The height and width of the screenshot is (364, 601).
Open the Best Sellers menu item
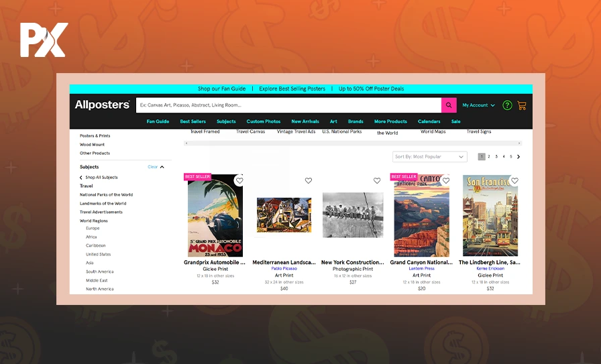pyautogui.click(x=193, y=121)
